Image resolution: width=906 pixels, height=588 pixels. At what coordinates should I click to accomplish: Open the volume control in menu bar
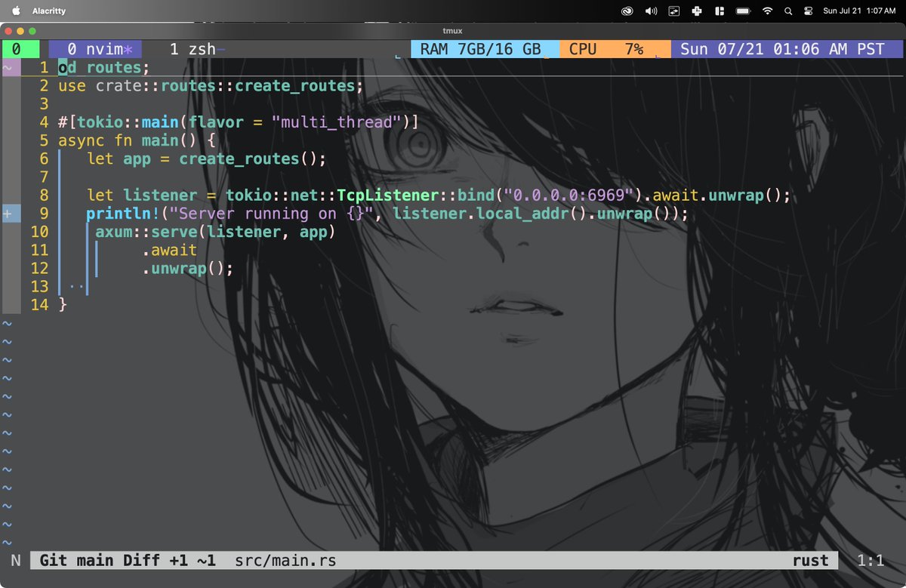pyautogui.click(x=651, y=11)
